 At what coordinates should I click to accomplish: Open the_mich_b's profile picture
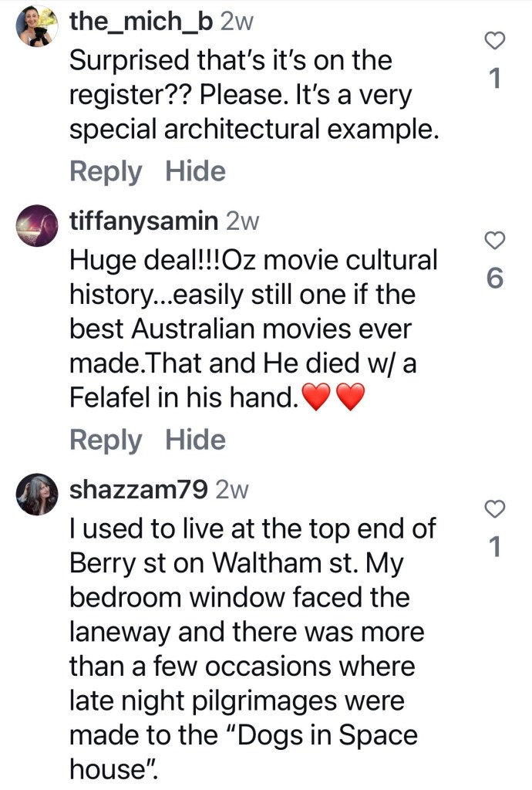37,26
